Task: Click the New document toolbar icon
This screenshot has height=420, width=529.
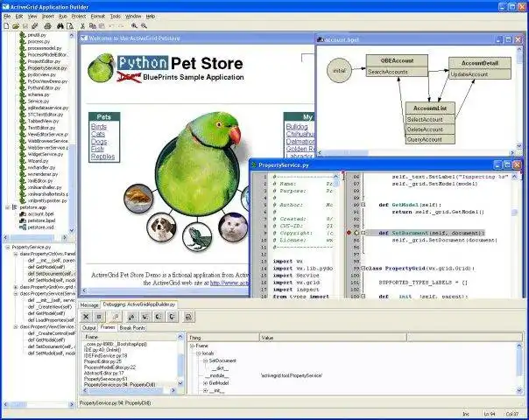Action: tap(6, 25)
